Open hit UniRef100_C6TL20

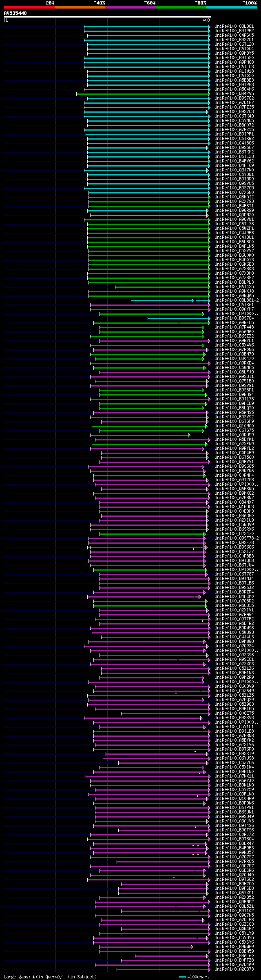[x=234, y=44]
